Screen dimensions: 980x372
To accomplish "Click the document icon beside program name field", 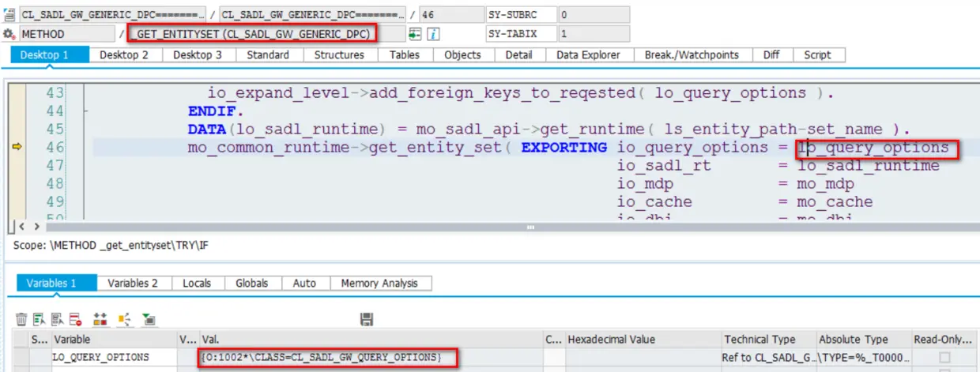I will coord(9,15).
